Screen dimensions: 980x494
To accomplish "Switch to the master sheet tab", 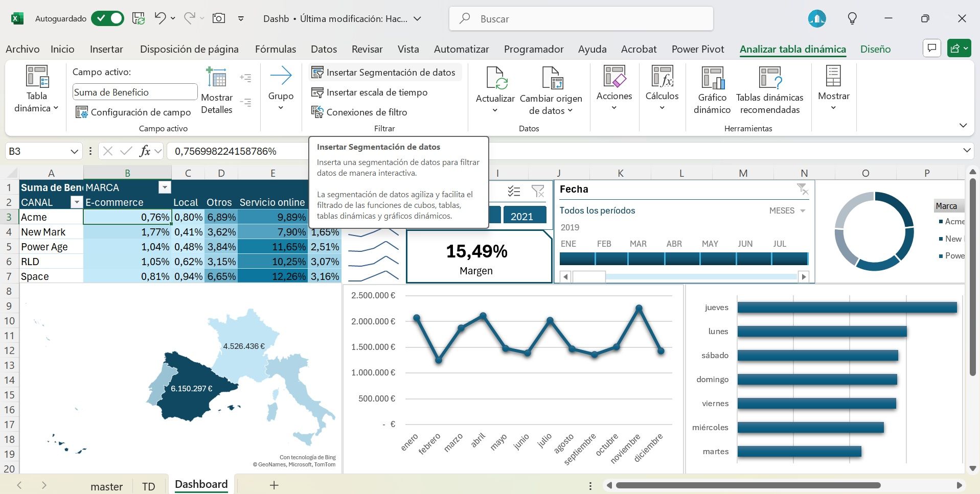I will [106, 486].
